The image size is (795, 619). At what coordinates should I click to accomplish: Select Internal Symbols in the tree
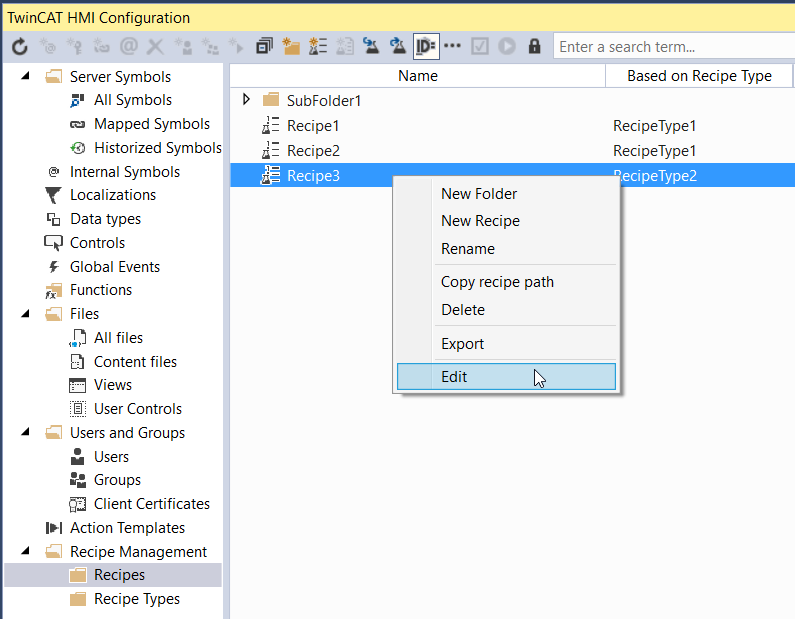(x=125, y=172)
